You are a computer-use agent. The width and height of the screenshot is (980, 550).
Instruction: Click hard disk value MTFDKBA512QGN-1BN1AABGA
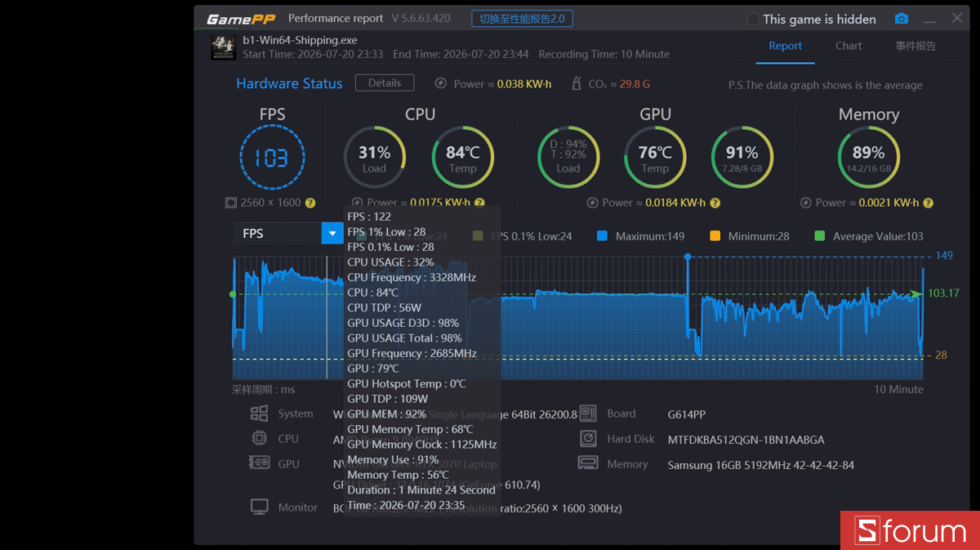click(746, 440)
